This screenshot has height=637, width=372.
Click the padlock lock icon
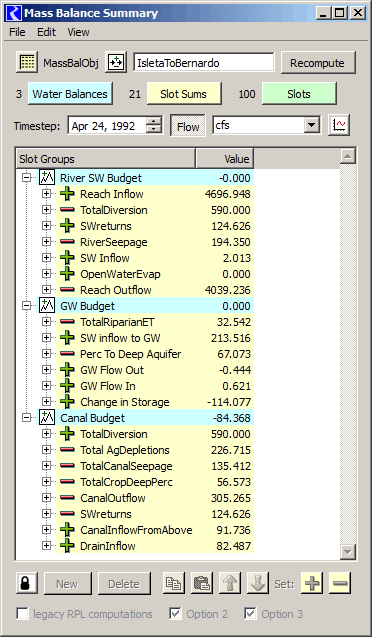pos(27,583)
